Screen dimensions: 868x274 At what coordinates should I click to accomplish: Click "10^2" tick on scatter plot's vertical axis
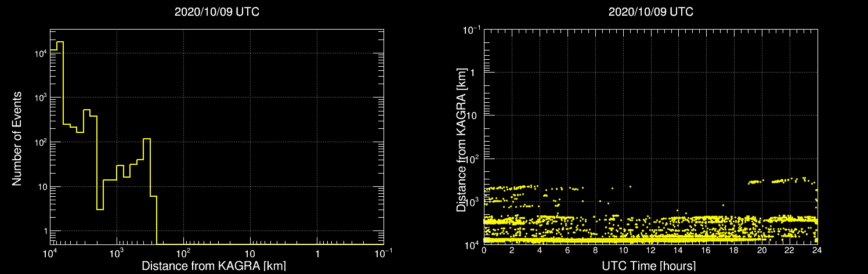pos(473,158)
